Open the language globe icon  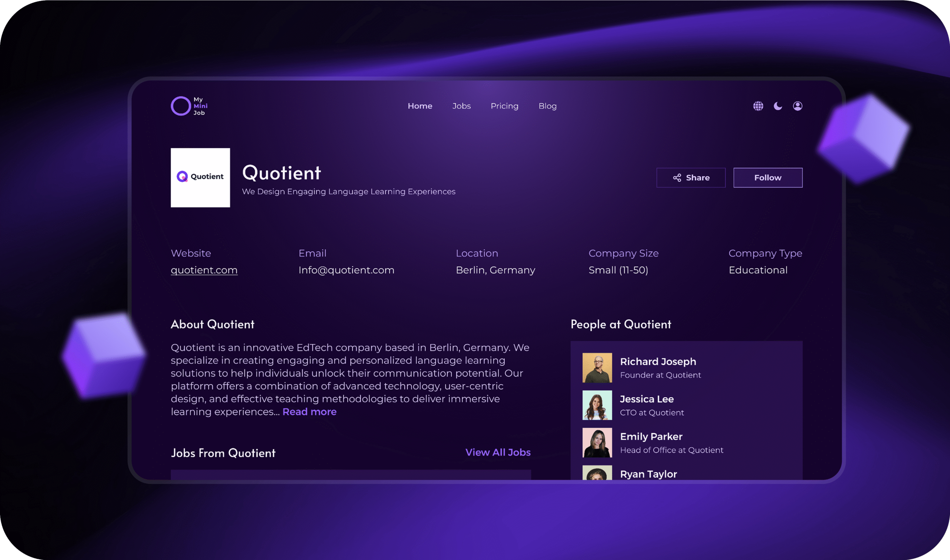tap(758, 106)
